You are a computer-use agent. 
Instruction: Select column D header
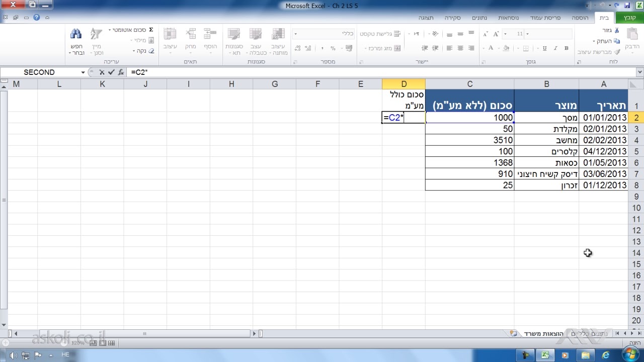[404, 84]
